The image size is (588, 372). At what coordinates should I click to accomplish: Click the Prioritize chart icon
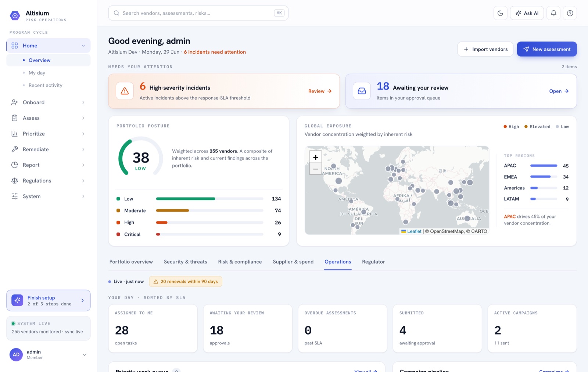pos(14,134)
